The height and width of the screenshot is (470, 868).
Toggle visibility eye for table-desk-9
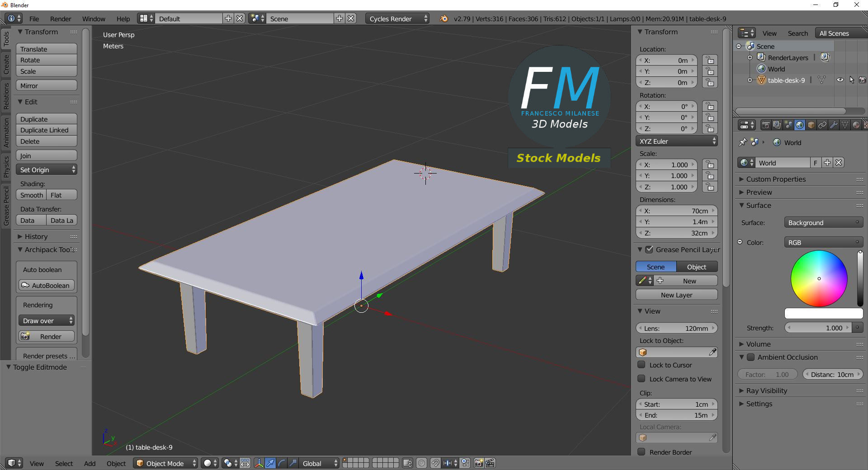(x=840, y=80)
